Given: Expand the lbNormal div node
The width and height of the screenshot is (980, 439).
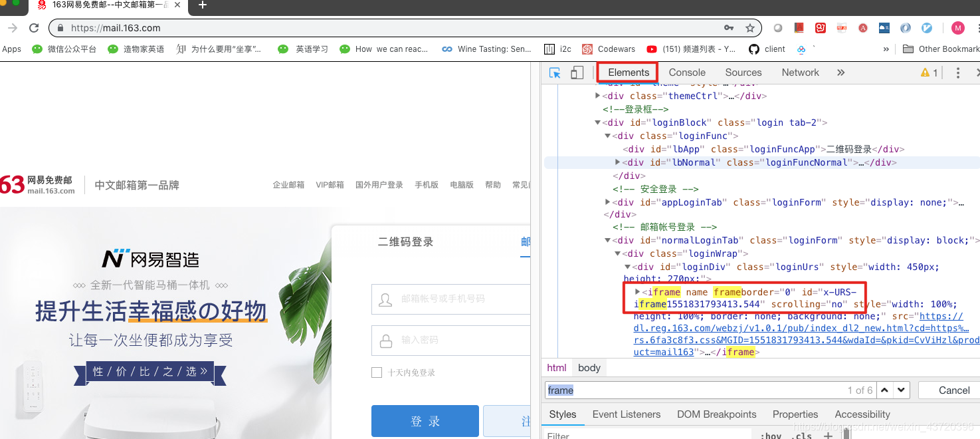Looking at the screenshot, I should point(618,162).
